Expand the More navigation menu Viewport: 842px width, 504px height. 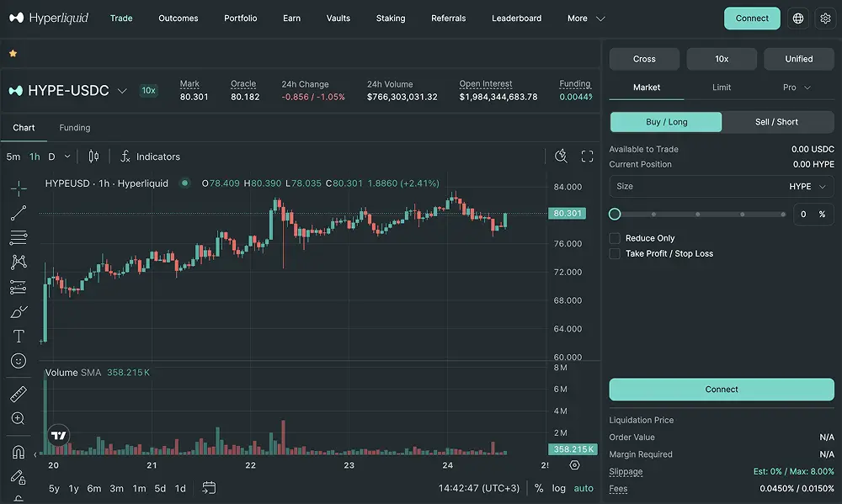tap(586, 19)
